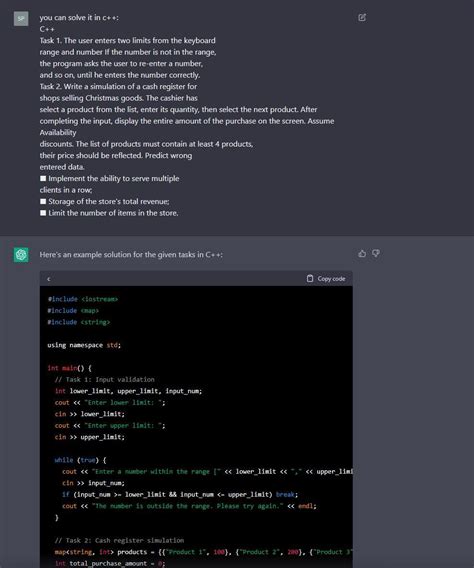Click the 'int main() {' code line

[x=70, y=368]
